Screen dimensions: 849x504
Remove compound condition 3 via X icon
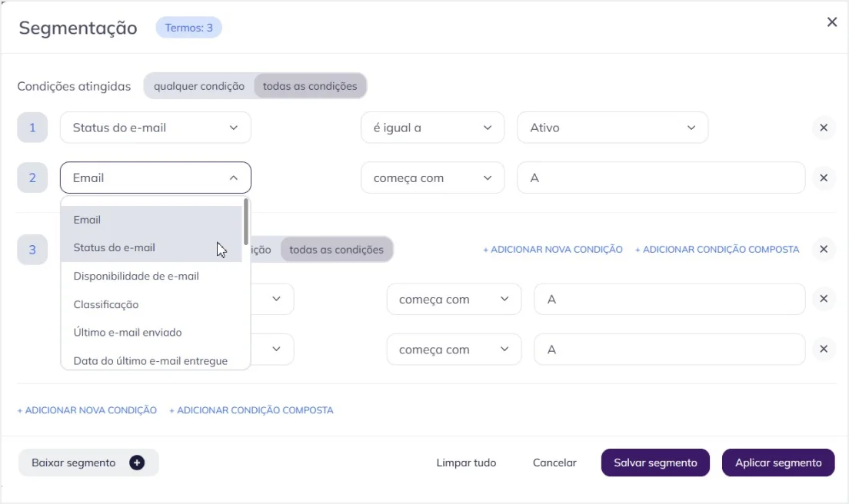824,249
